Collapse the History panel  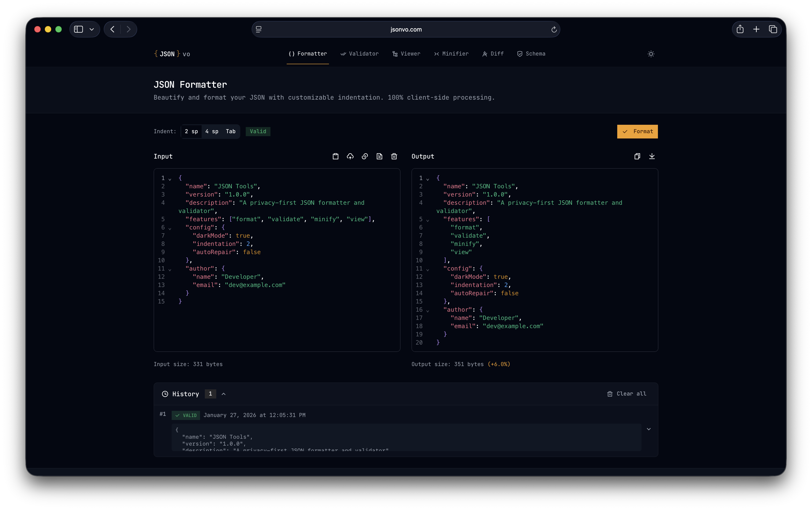tap(224, 394)
